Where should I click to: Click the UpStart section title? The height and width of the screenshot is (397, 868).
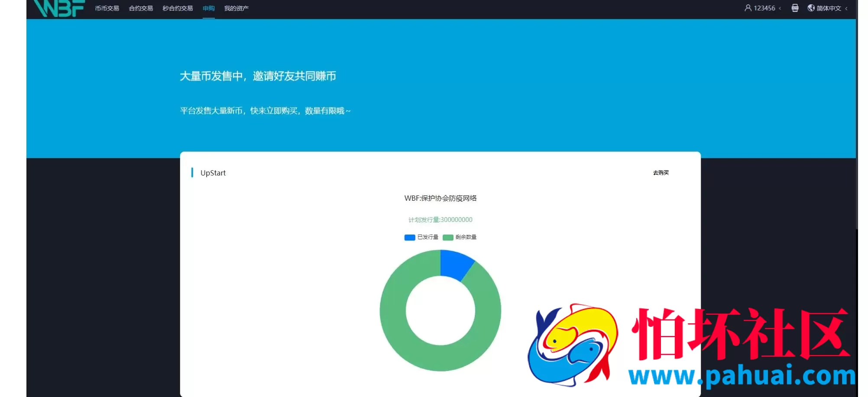pos(213,173)
